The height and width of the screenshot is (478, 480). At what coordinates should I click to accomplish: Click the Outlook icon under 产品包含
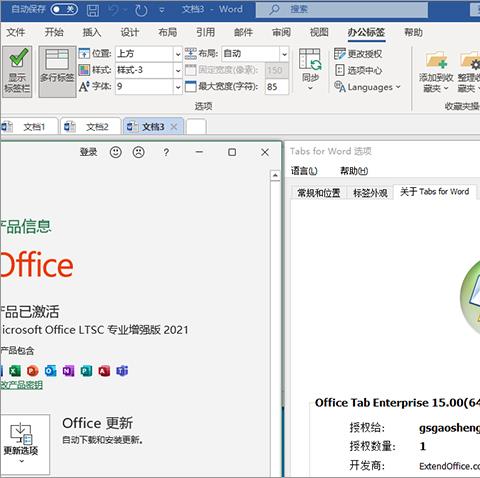click(50, 371)
